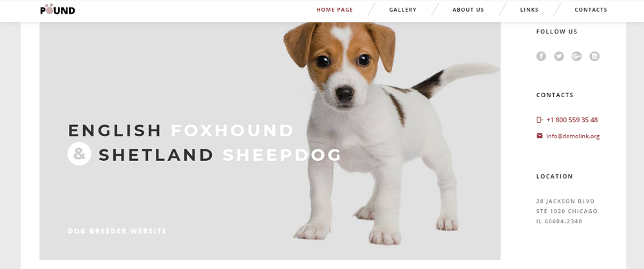Call the +1 800 559 35 48 link

pyautogui.click(x=572, y=120)
